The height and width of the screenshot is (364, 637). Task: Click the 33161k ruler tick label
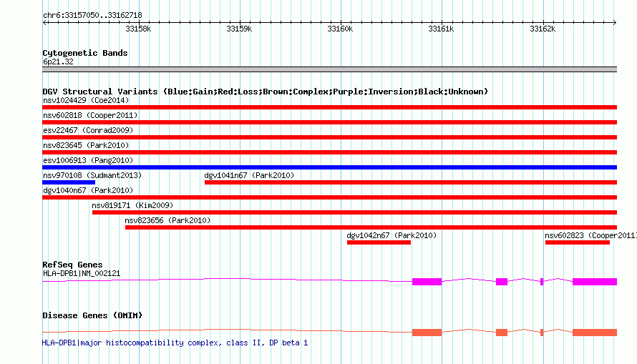441,29
